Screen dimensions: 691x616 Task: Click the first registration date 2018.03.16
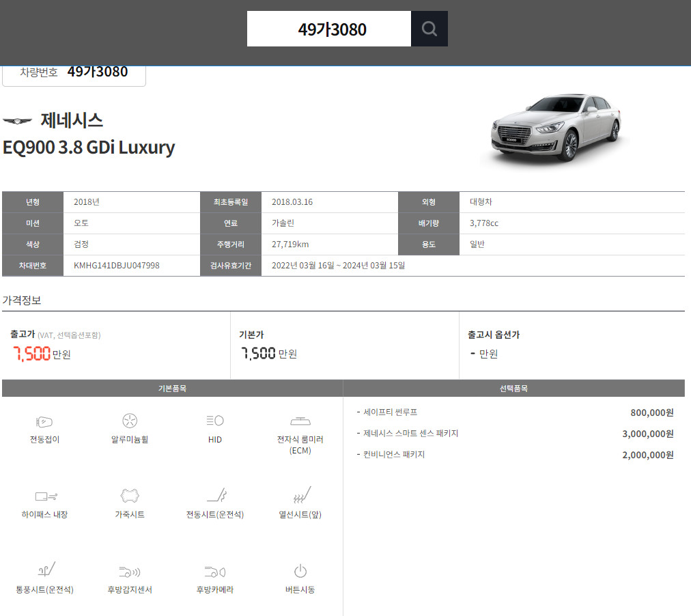point(292,202)
